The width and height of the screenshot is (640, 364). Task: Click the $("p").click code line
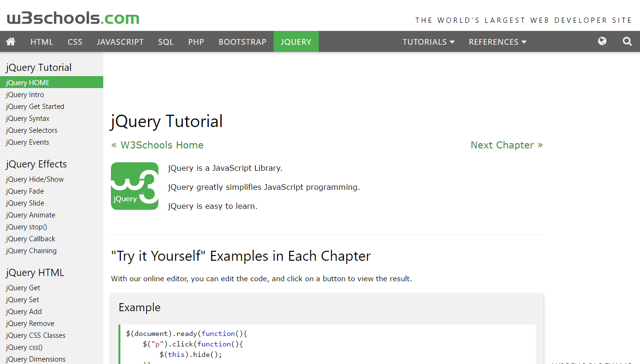(193, 344)
